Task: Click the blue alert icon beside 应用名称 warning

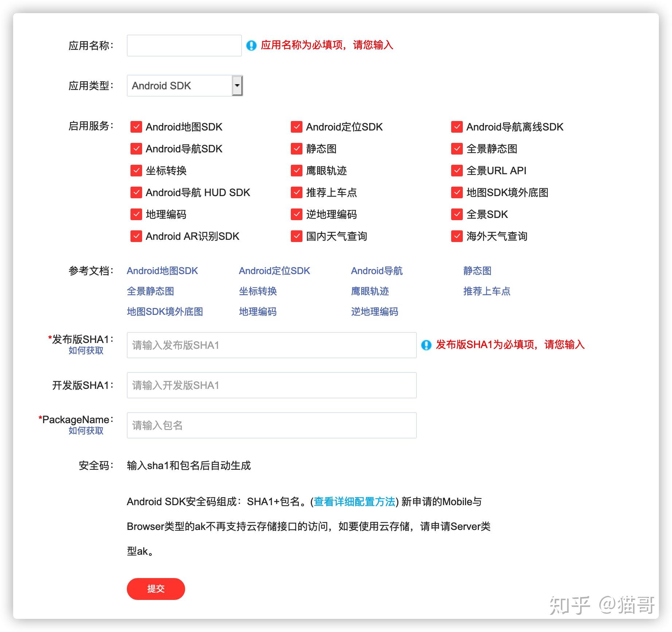Action: tap(251, 45)
